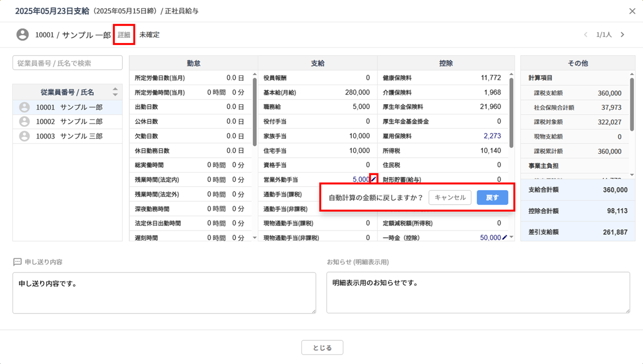Click the 事業主負担 section heading
The width and height of the screenshot is (643, 364).
tap(543, 166)
